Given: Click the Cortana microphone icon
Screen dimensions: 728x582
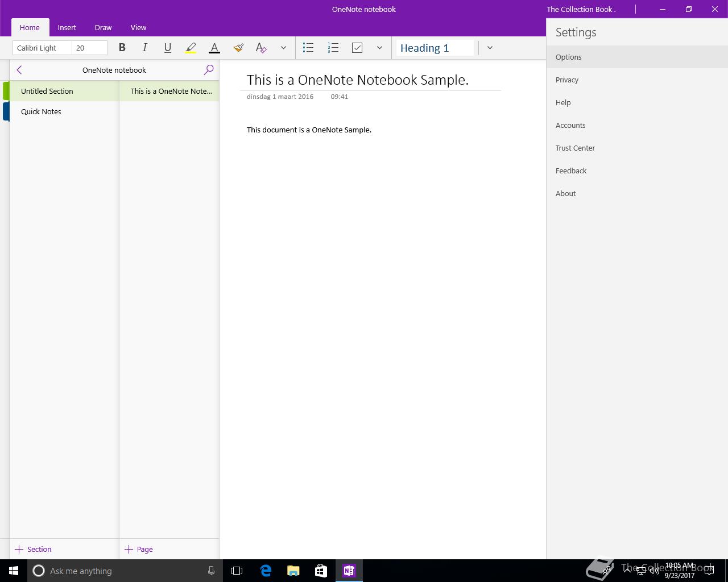Looking at the screenshot, I should click(x=211, y=571).
